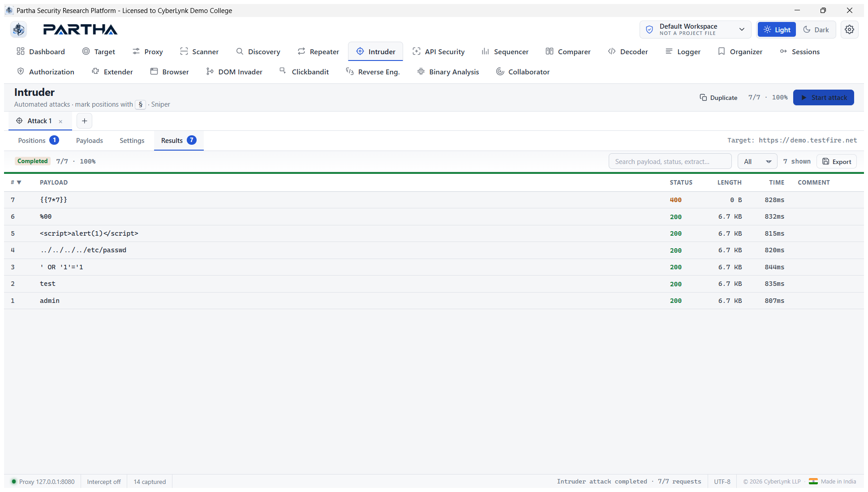868x492 pixels.
Task: Click the target URL demo.testfire.net
Action: point(808,140)
